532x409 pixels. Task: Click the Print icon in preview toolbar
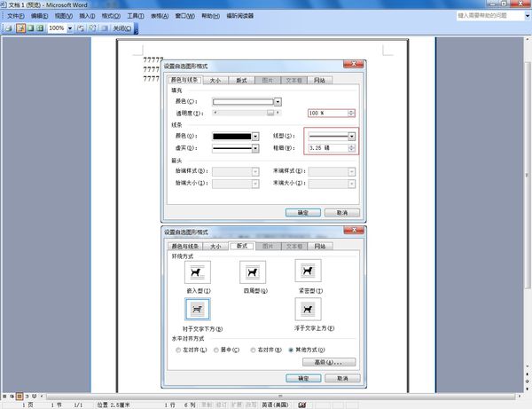pyautogui.click(x=9, y=28)
